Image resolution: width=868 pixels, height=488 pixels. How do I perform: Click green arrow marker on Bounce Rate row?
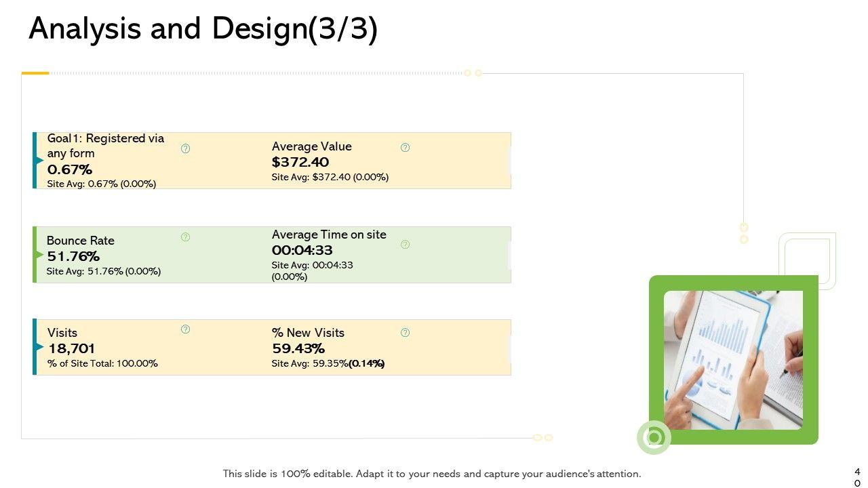coord(39,255)
